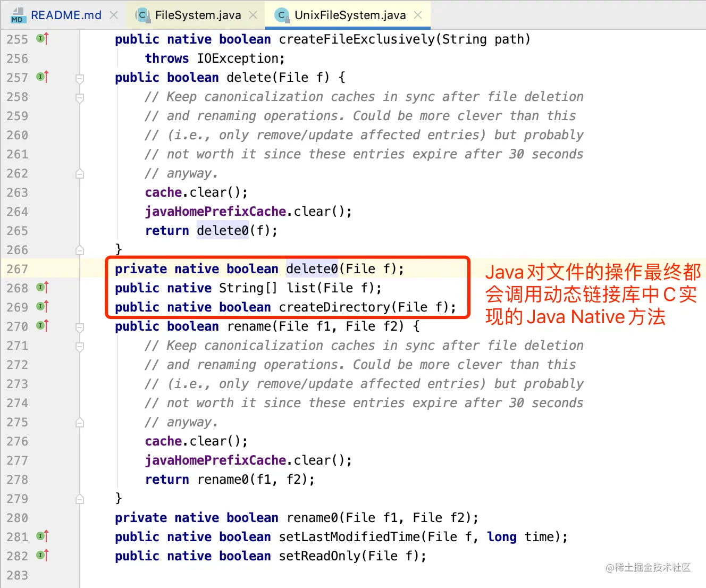The image size is (706, 588).
Task: Click line number 267 in the gutter
Action: [x=17, y=269]
